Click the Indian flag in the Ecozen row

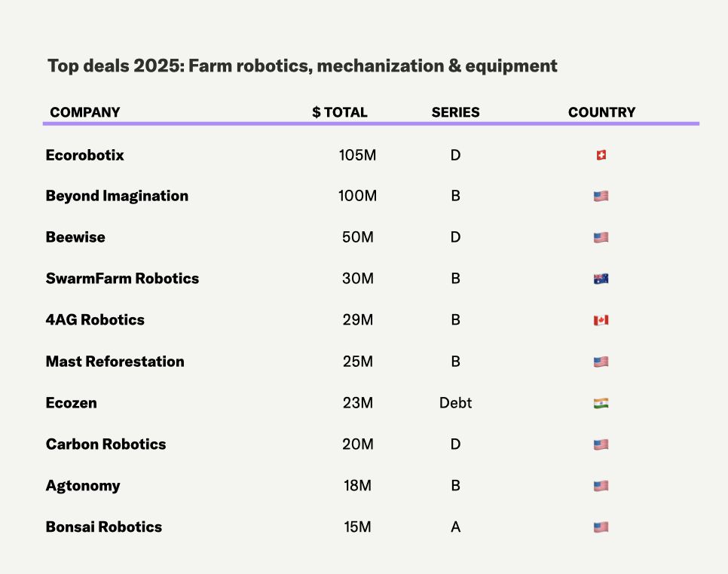[x=601, y=403]
